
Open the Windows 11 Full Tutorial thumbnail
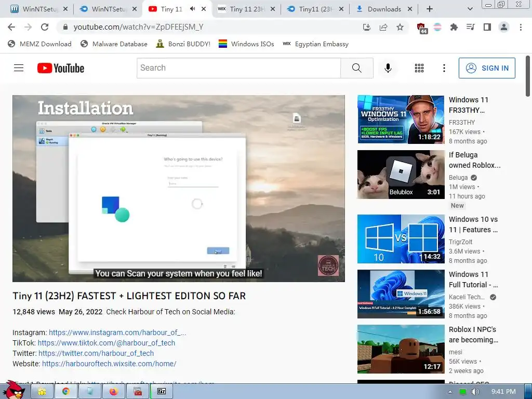coord(401,294)
